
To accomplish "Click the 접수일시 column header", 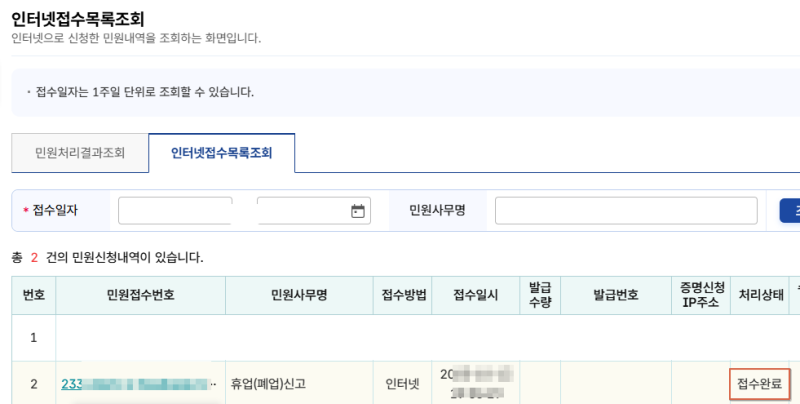I will 476,295.
